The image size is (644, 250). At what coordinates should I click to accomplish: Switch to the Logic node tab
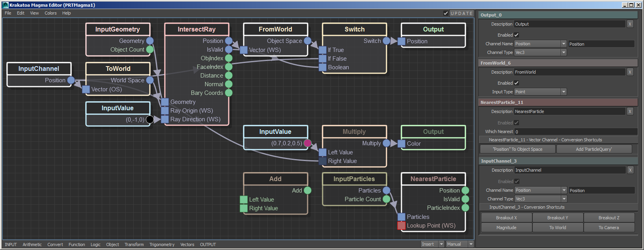[x=95, y=244]
